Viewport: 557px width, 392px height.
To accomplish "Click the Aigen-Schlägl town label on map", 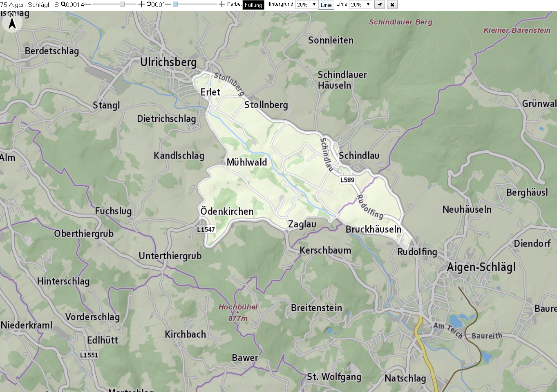I will tap(481, 267).
